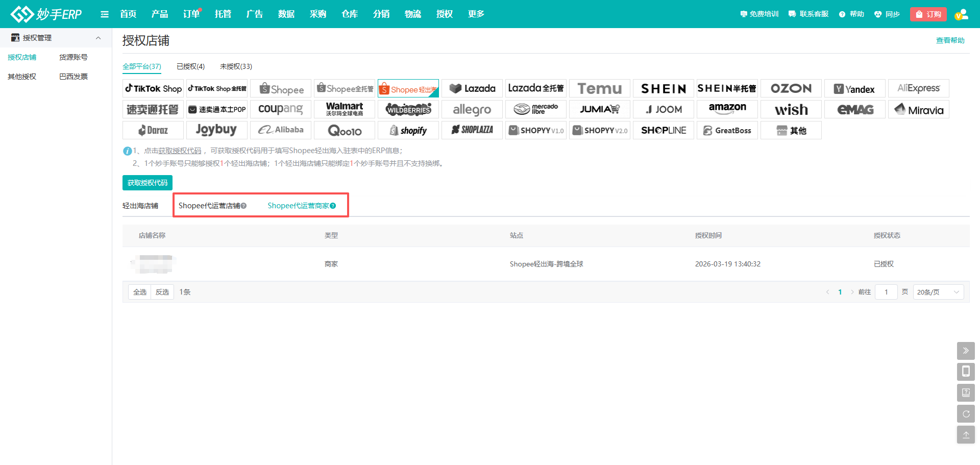980x465 pixels.
Task: Click the green 获取授权代码 button
Action: 148,183
